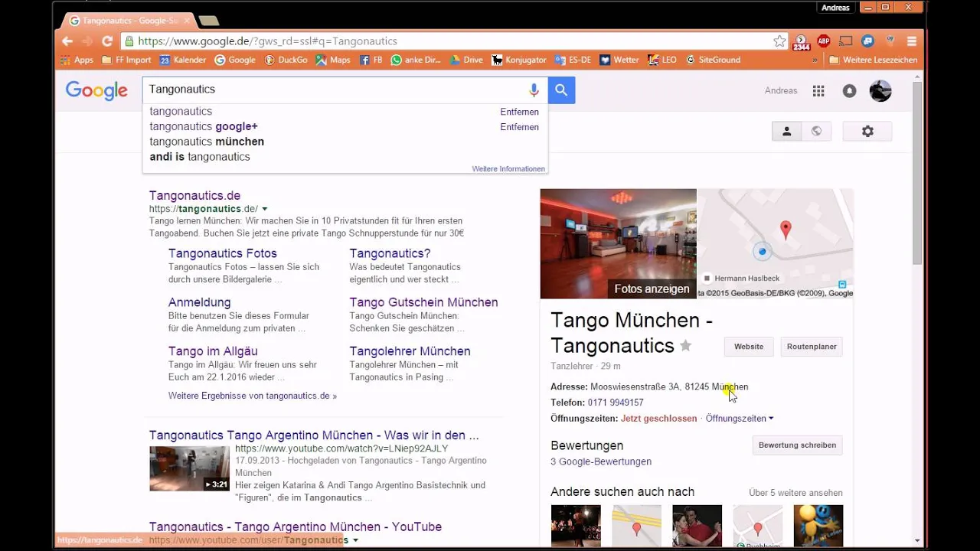The image size is (980, 551).
Task: Choose suggestion 'andi is tangonautics'
Action: click(x=200, y=157)
